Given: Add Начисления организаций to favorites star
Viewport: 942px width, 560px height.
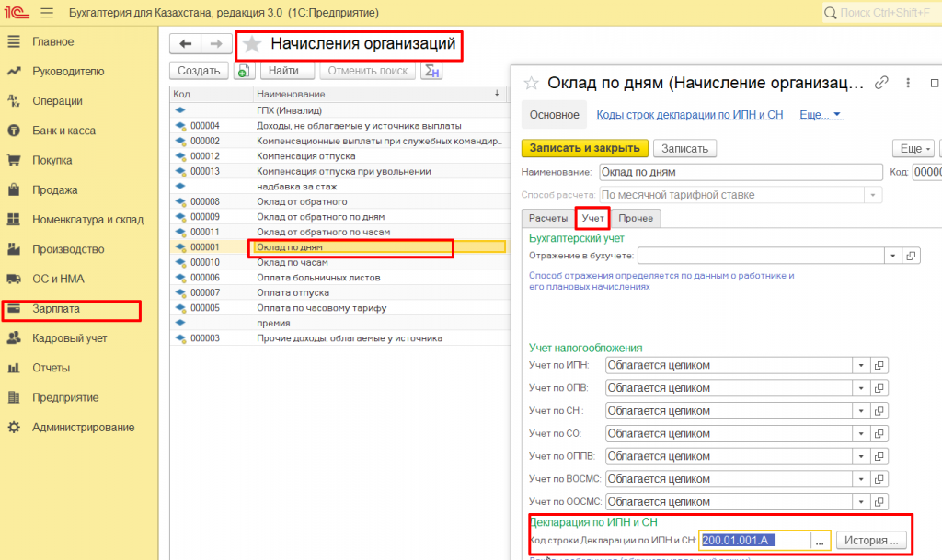Looking at the screenshot, I should pos(252,44).
